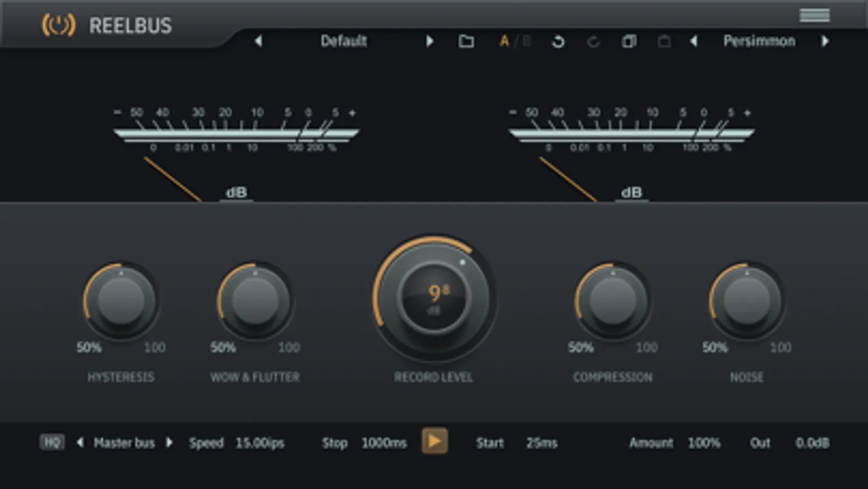
Task: Click the REELBUS plugin title
Action: [130, 26]
